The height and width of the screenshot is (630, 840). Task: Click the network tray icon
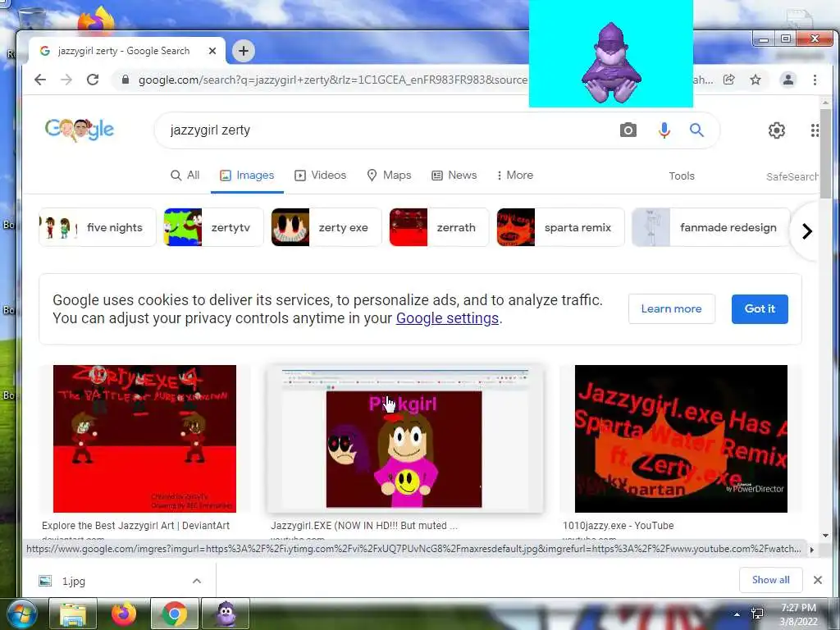(x=757, y=614)
